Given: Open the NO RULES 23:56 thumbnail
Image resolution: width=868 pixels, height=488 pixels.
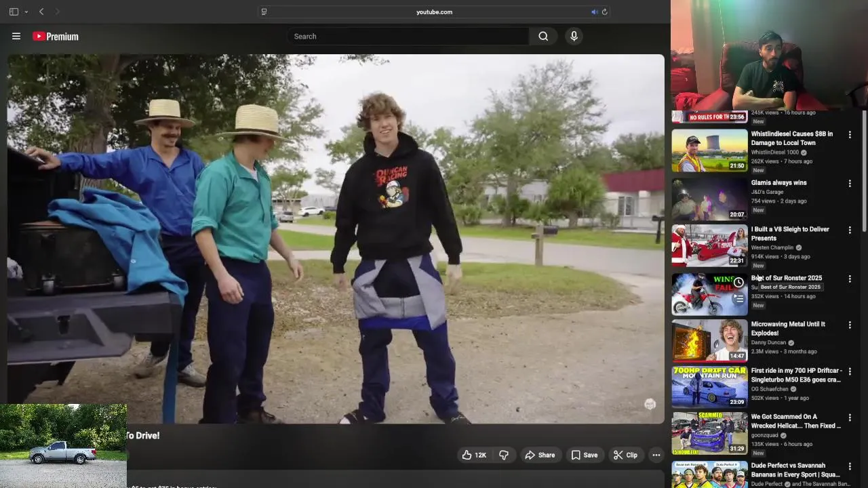Looking at the screenshot, I should pos(709,117).
